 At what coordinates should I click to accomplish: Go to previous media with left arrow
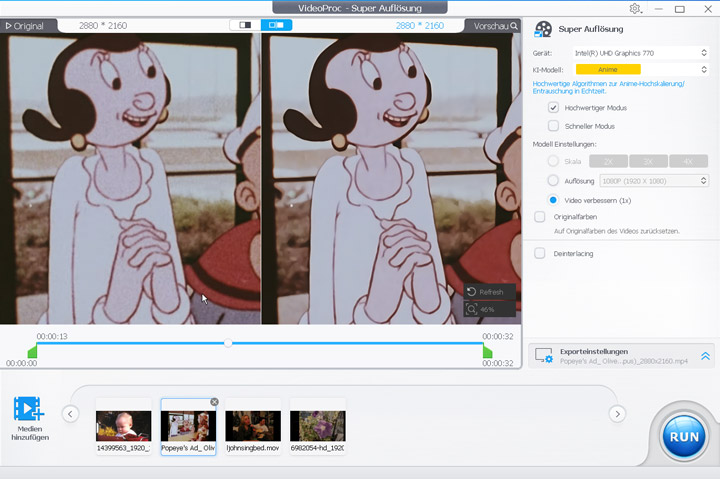(x=70, y=414)
